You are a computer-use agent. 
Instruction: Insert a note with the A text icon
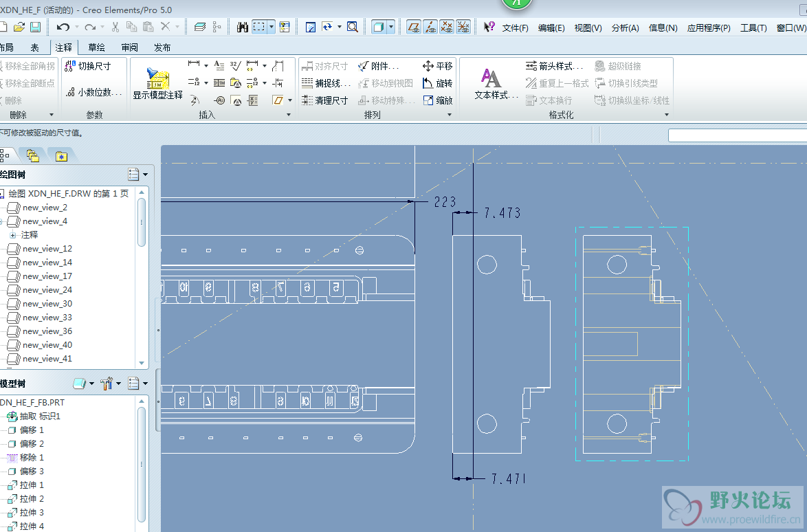pyautogui.click(x=219, y=65)
